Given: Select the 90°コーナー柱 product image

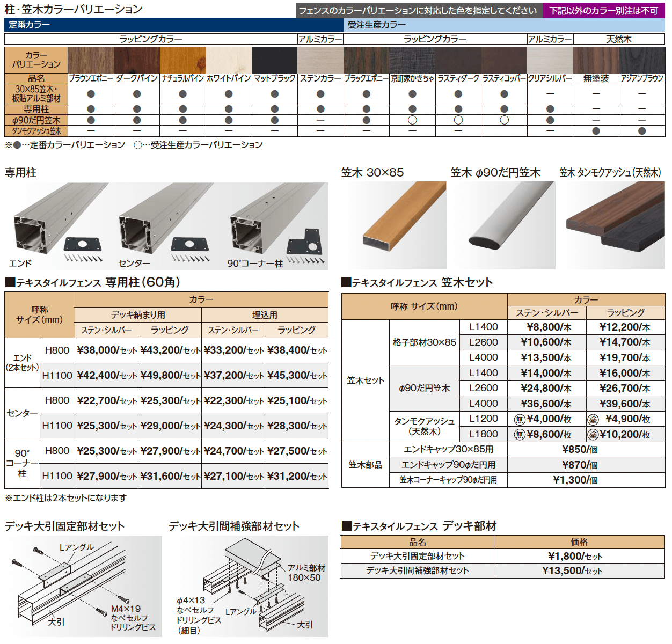Looking at the screenshot, I should (276, 225).
